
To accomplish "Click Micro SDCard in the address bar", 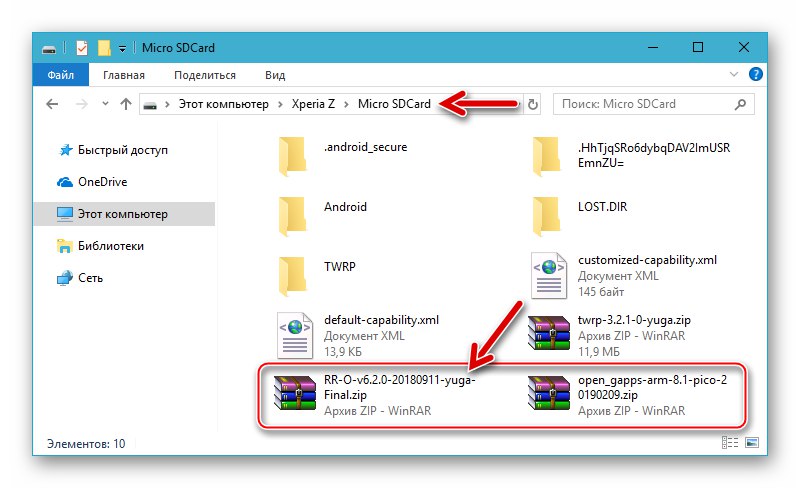I will click(394, 104).
